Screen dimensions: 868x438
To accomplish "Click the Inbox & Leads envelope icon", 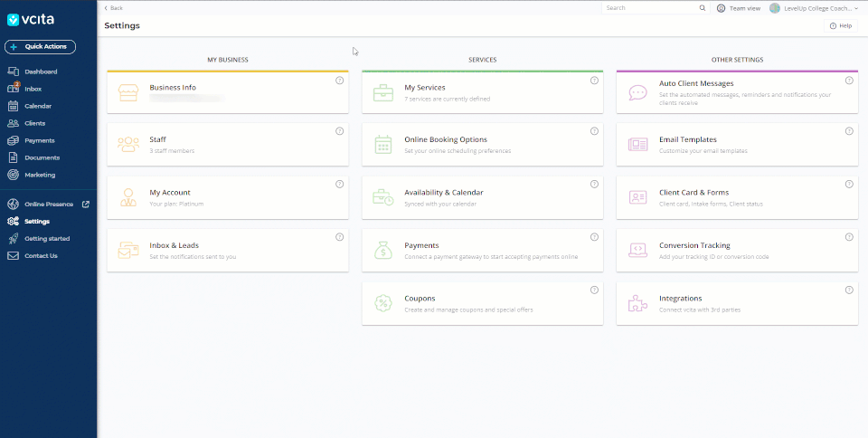I will [x=128, y=251].
